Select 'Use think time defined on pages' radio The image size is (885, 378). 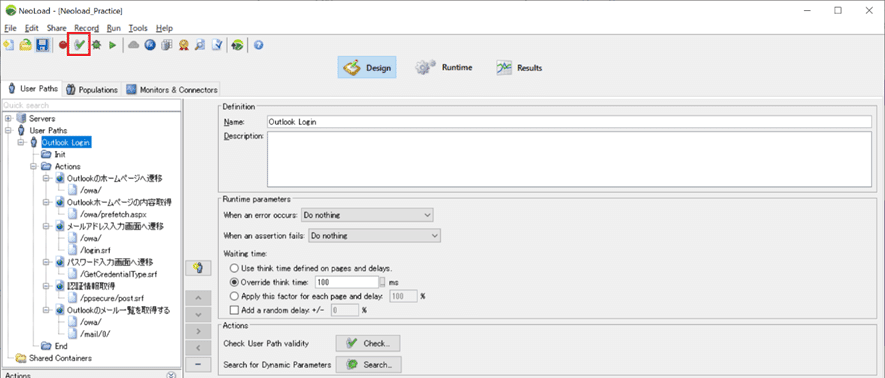pyautogui.click(x=233, y=268)
